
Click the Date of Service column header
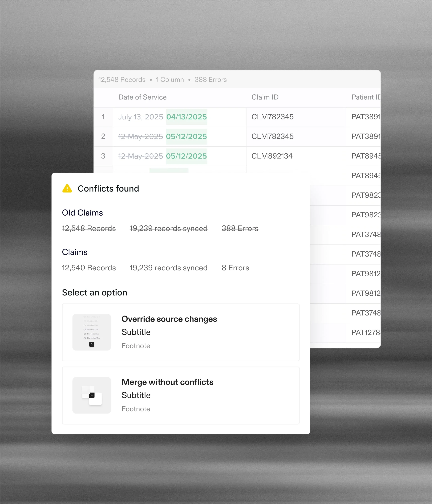142,97
